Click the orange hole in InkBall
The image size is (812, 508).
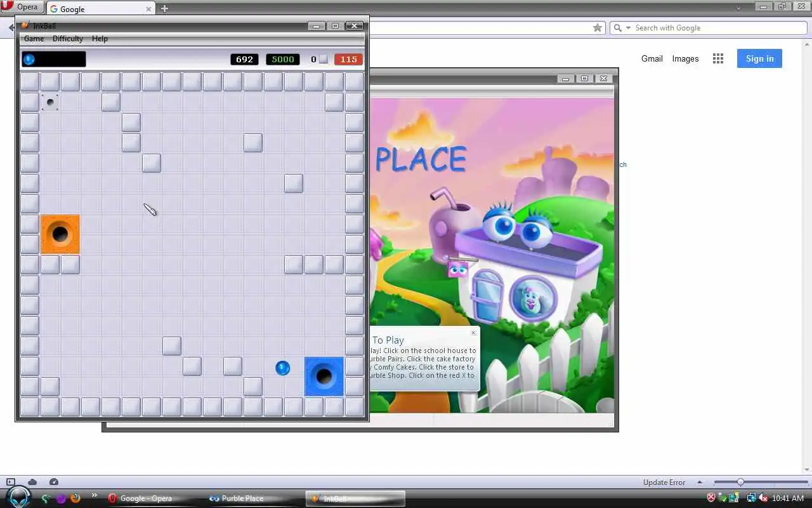click(x=60, y=234)
